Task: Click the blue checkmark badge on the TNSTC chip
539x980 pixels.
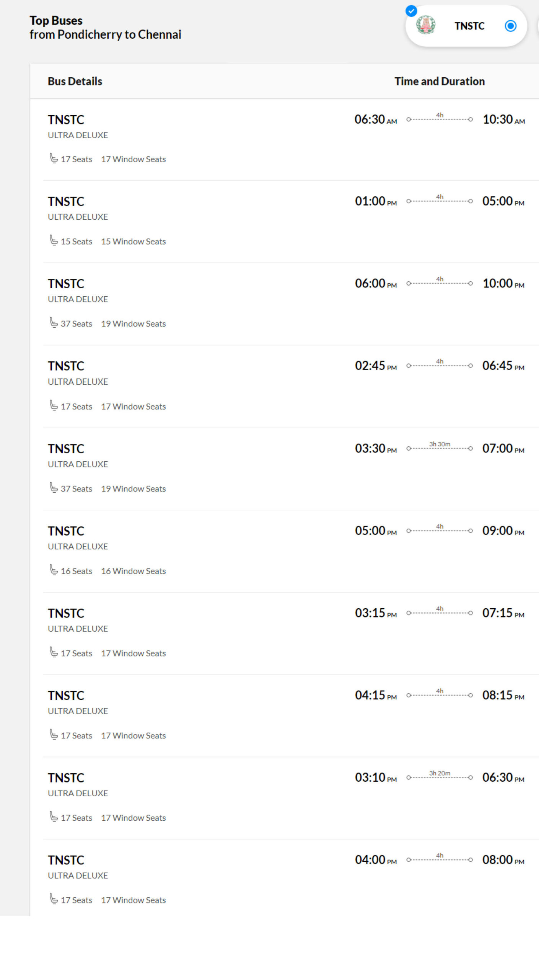Action: [411, 11]
